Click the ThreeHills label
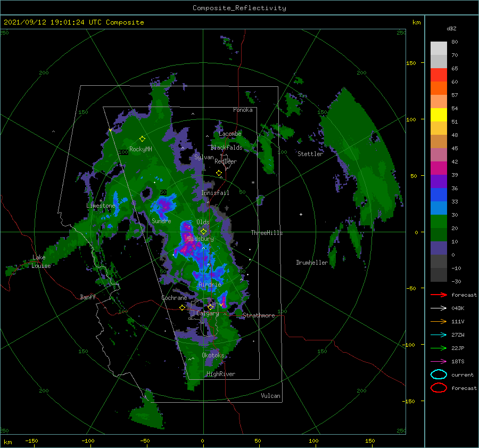479x448 pixels. coord(267,233)
